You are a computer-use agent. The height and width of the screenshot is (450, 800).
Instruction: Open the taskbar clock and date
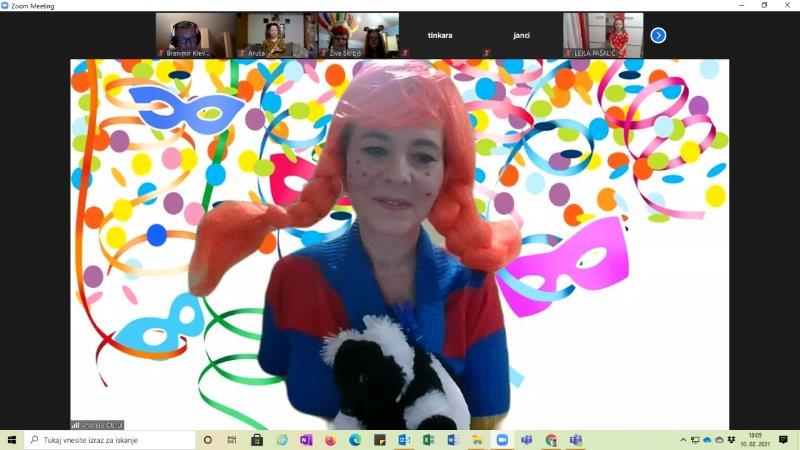(755, 440)
